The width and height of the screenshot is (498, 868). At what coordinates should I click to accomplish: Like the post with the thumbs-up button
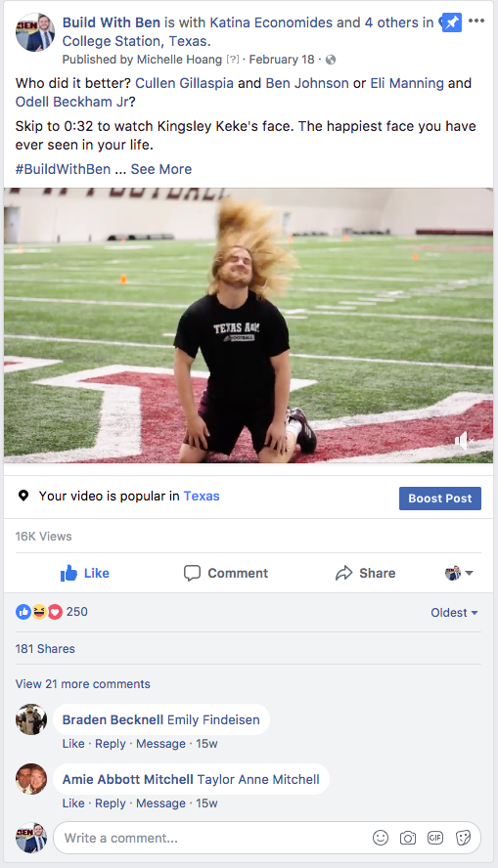pyautogui.click(x=85, y=573)
